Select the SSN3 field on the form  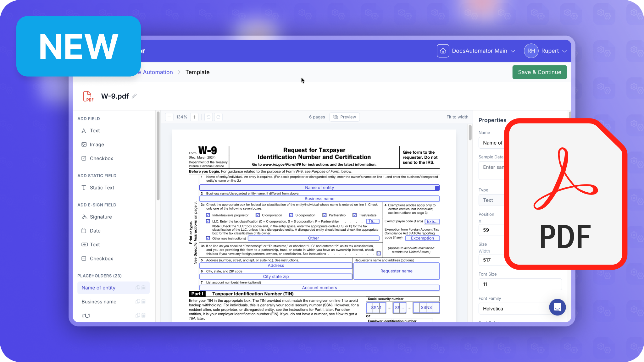point(426,308)
